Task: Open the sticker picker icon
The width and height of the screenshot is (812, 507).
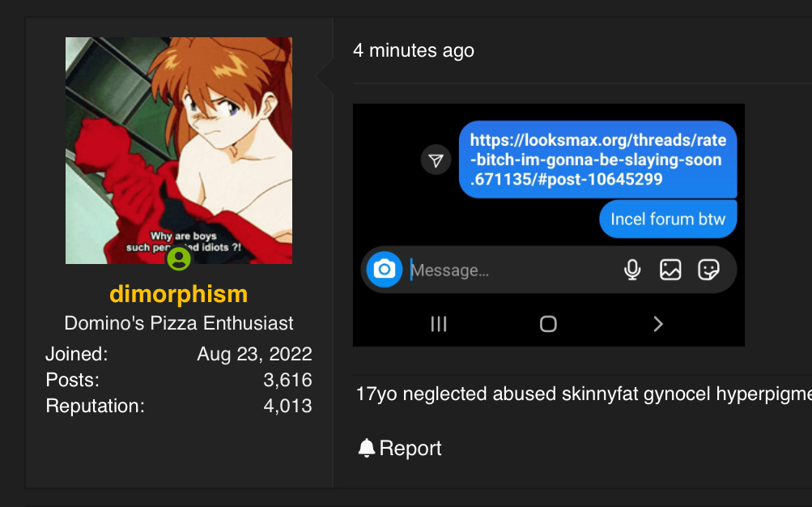Action: 708,270
